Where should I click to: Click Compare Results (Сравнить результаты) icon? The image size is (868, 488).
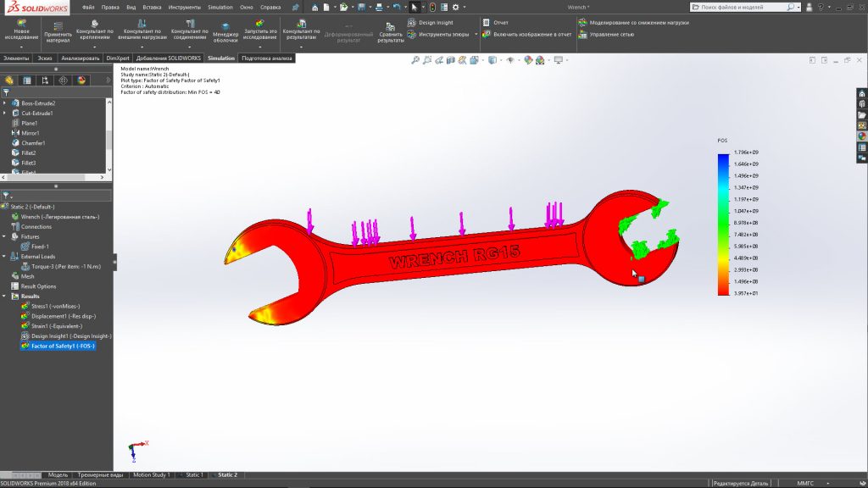(390, 29)
